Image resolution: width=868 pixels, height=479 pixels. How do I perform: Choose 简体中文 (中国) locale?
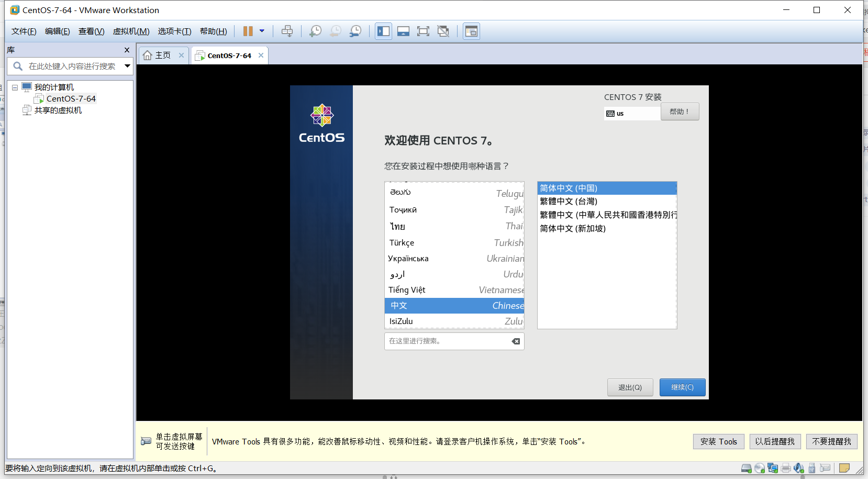pos(607,188)
